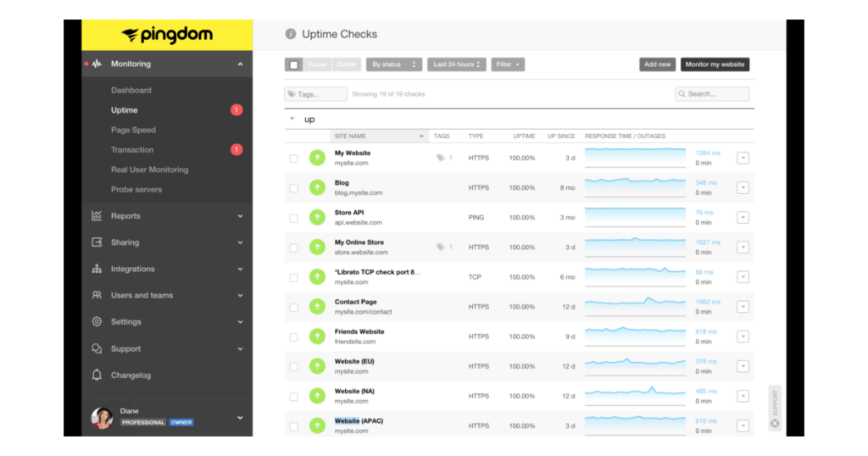868x456 pixels.
Task: Click the red alert badge next to Uptime
Action: pyautogui.click(x=236, y=110)
